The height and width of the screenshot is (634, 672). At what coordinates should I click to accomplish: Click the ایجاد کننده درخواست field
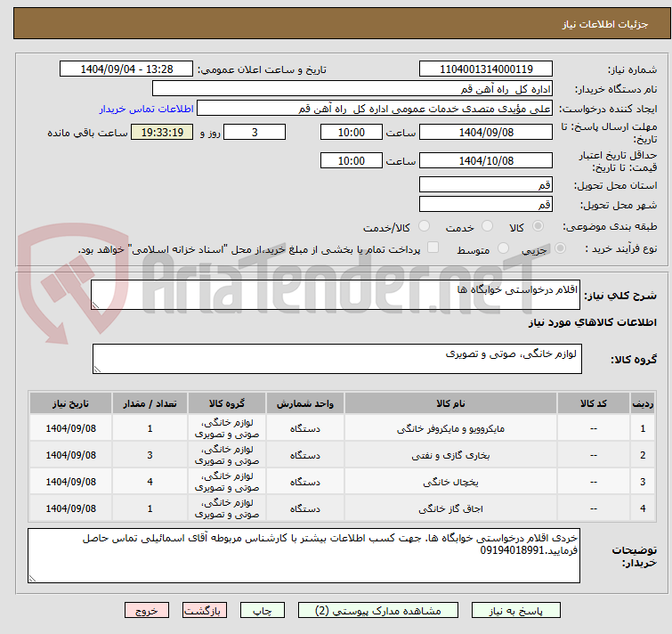click(x=375, y=109)
